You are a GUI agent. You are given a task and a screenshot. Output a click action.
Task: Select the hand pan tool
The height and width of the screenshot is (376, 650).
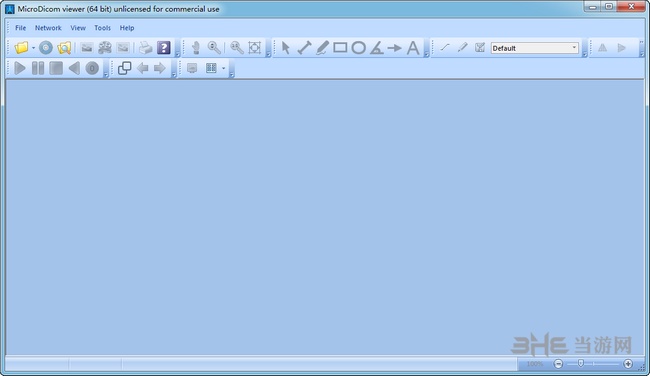(x=196, y=48)
